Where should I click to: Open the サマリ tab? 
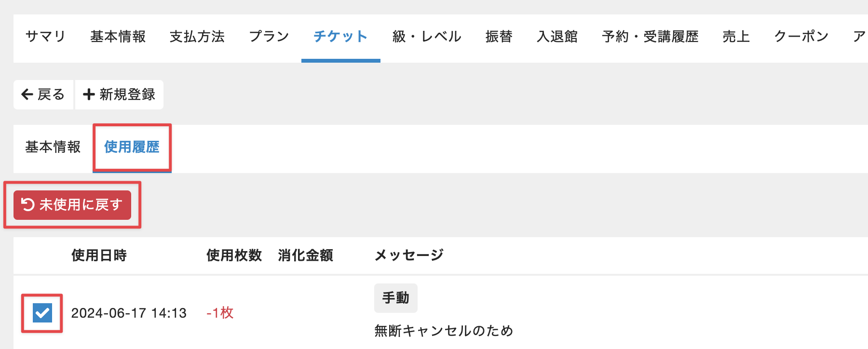tap(45, 37)
